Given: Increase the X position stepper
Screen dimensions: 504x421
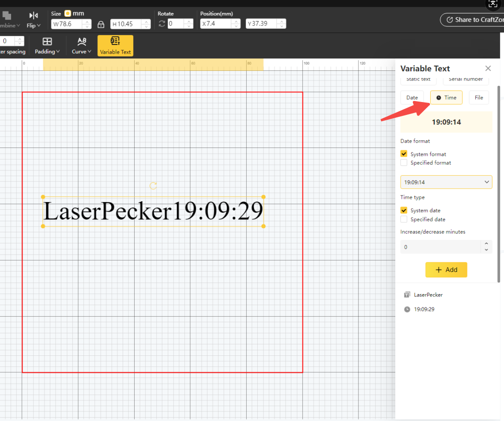Looking at the screenshot, I should tap(236, 22).
